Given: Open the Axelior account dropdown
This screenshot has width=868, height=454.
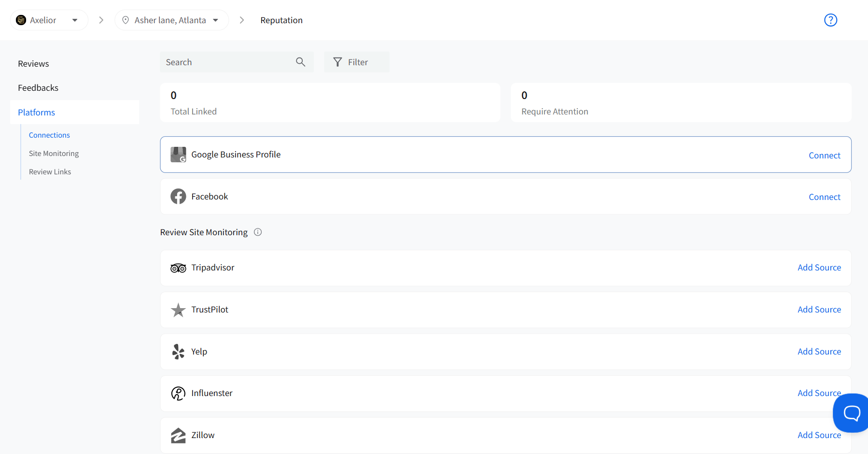Looking at the screenshot, I should 49,20.
